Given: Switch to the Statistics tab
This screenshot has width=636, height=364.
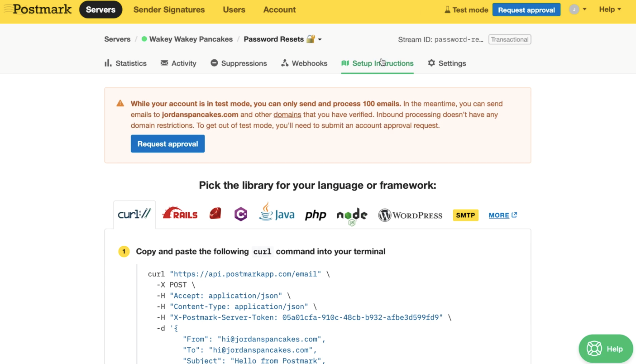Looking at the screenshot, I should 125,63.
